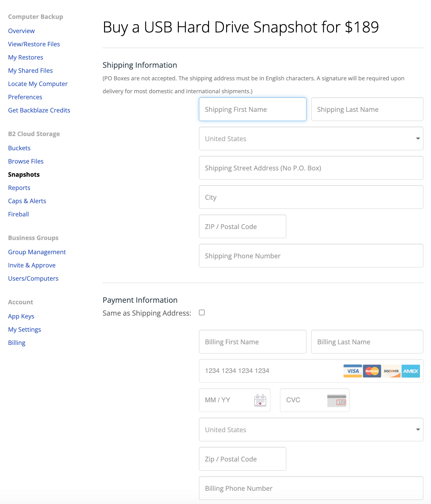Image resolution: width=431 pixels, height=504 pixels.
Task: Expand the billing country dropdown
Action: pyautogui.click(x=311, y=430)
